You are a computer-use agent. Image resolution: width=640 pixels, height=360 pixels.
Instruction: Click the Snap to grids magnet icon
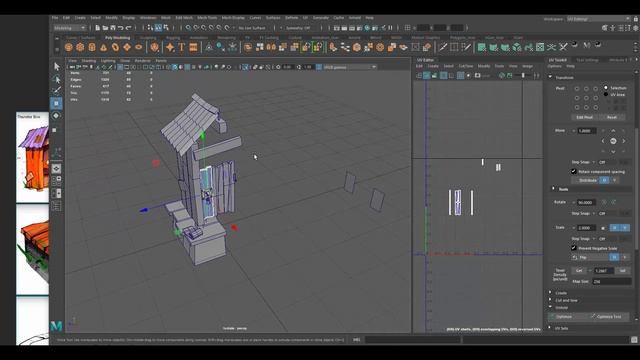(188, 28)
